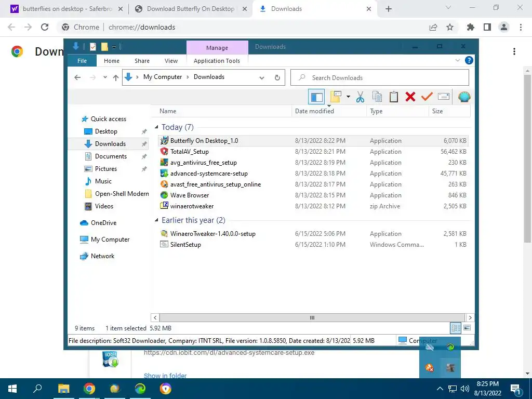Refresh the Downloads folder
This screenshot has width=532, height=399.
click(x=277, y=78)
